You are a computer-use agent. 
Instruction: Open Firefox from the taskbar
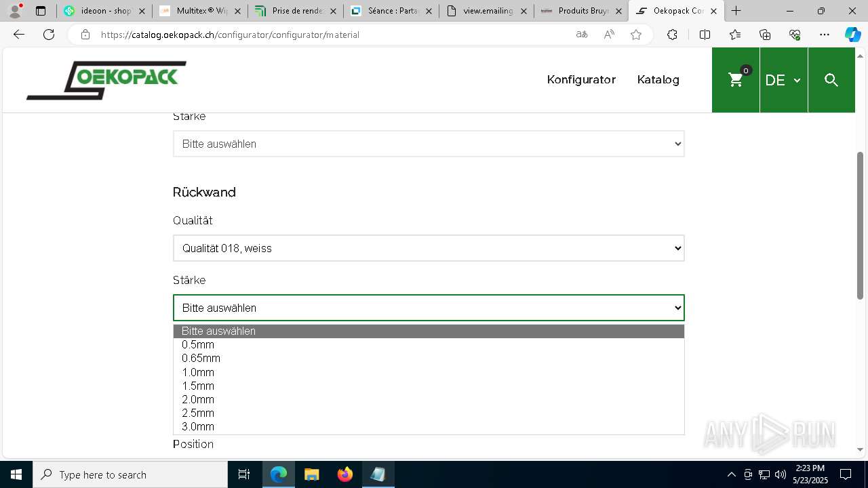[x=344, y=474]
